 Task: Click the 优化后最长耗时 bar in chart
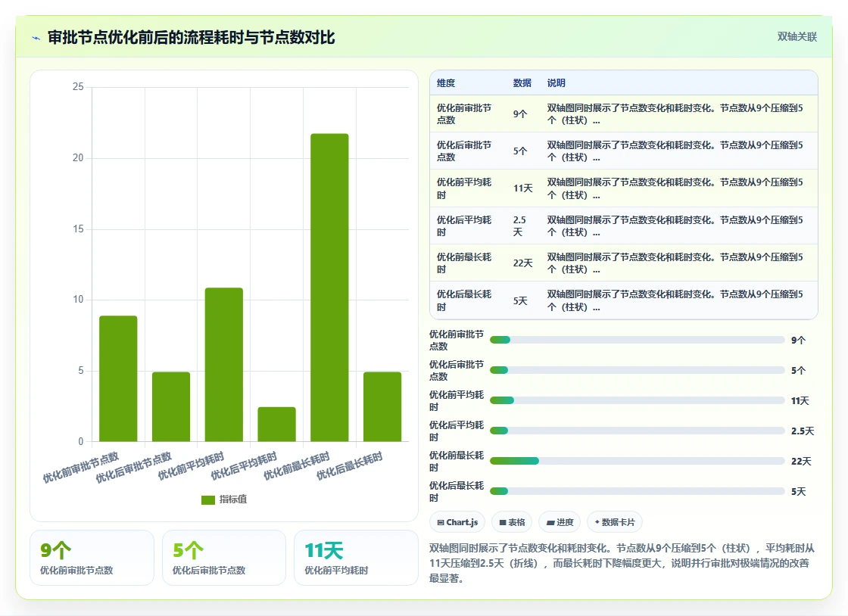(x=382, y=407)
